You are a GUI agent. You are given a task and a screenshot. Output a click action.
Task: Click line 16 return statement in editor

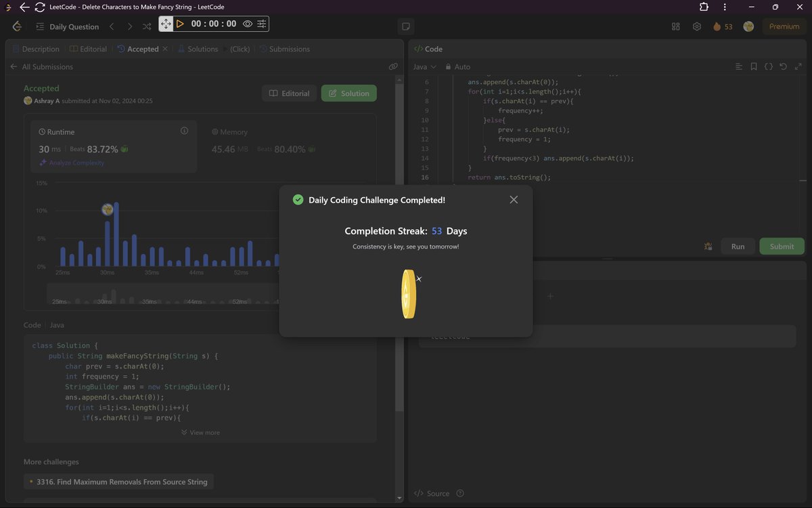pos(509,177)
